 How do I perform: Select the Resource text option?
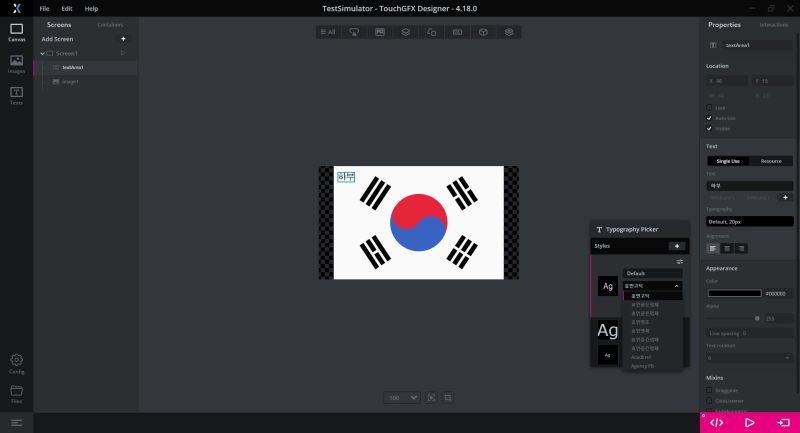tap(771, 161)
